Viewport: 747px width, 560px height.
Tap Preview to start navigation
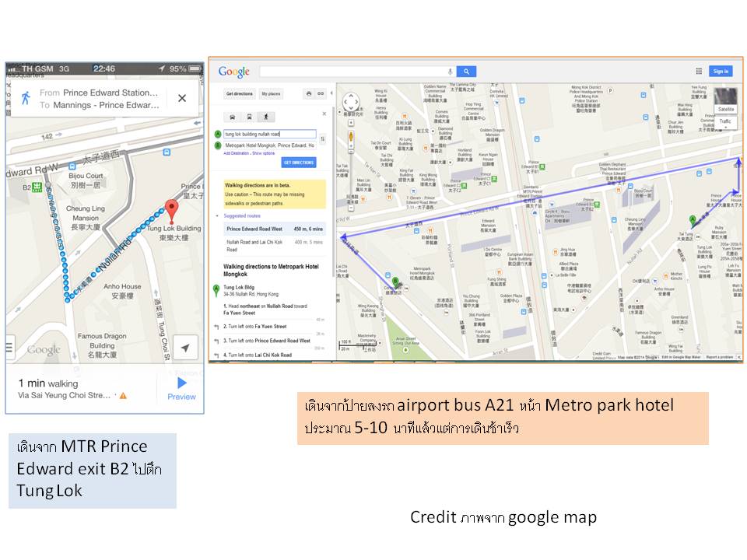[181, 389]
